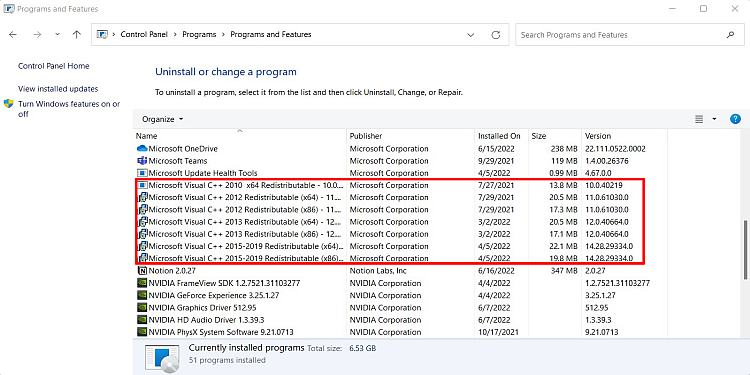The height and width of the screenshot is (375, 750).
Task: Open Turn Windows features on or off
Action: pyautogui.click(x=69, y=109)
